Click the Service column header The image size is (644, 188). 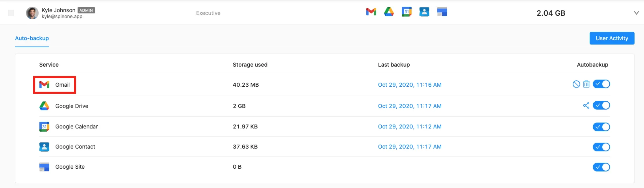(49, 65)
